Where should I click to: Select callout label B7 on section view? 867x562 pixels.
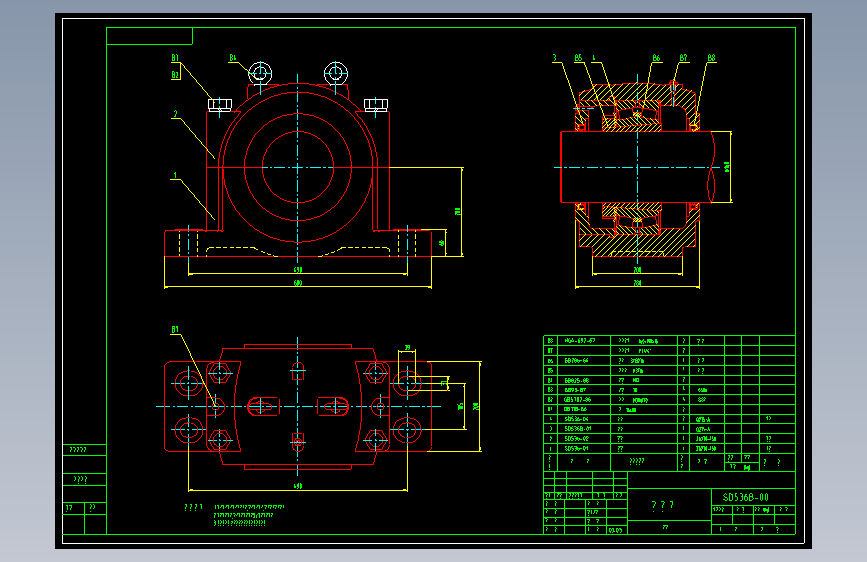[683, 58]
